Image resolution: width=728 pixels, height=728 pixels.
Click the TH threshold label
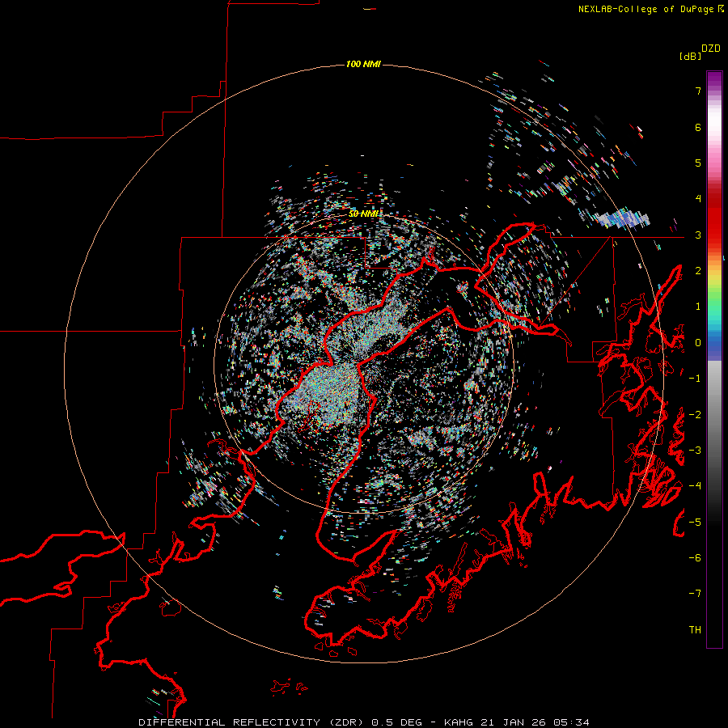[x=695, y=630]
